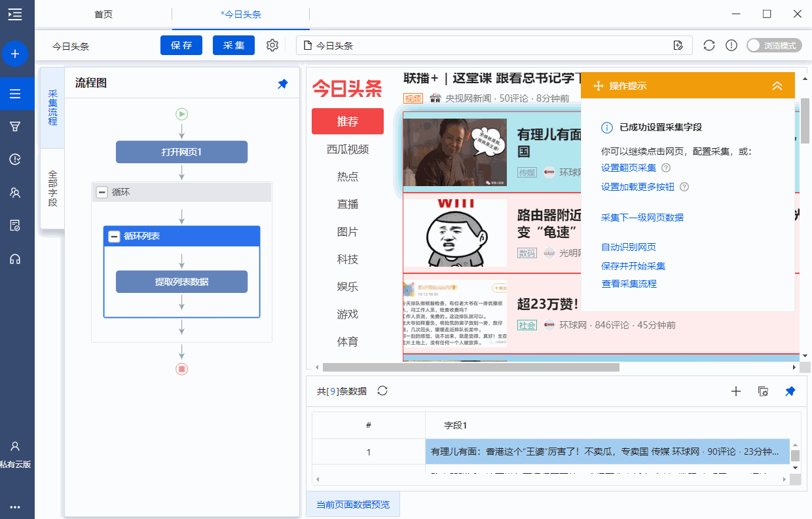Collapse the 循环列表 block
This screenshot has height=519, width=812.
[113, 236]
